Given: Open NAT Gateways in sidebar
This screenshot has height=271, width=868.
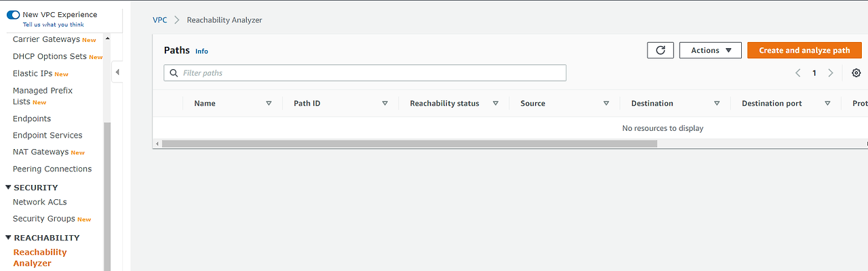Looking at the screenshot, I should tap(41, 152).
